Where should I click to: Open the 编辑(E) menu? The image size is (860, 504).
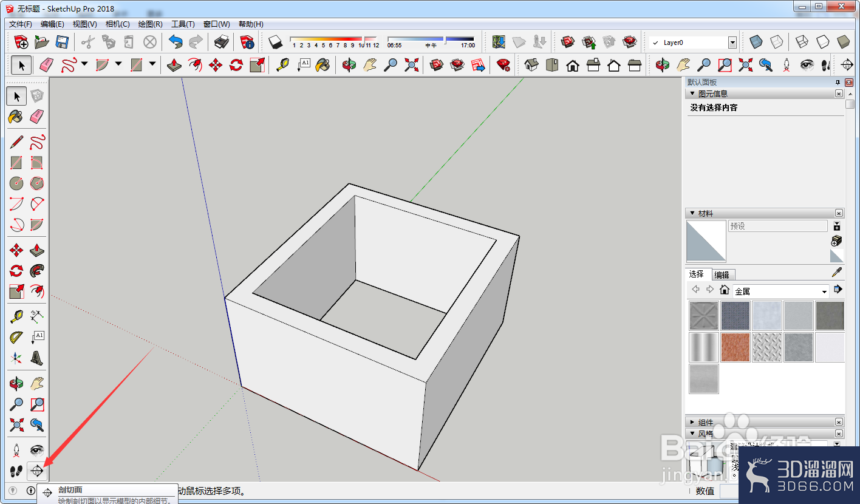click(52, 24)
